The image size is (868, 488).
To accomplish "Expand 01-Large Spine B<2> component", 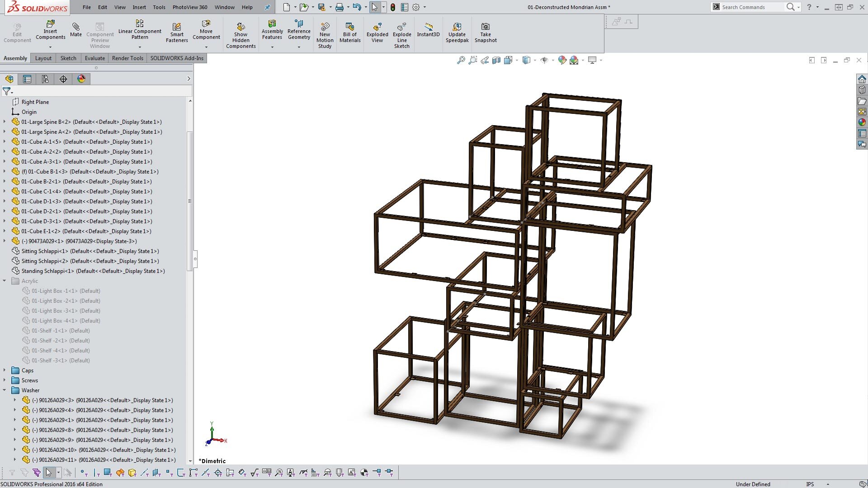I will 5,122.
